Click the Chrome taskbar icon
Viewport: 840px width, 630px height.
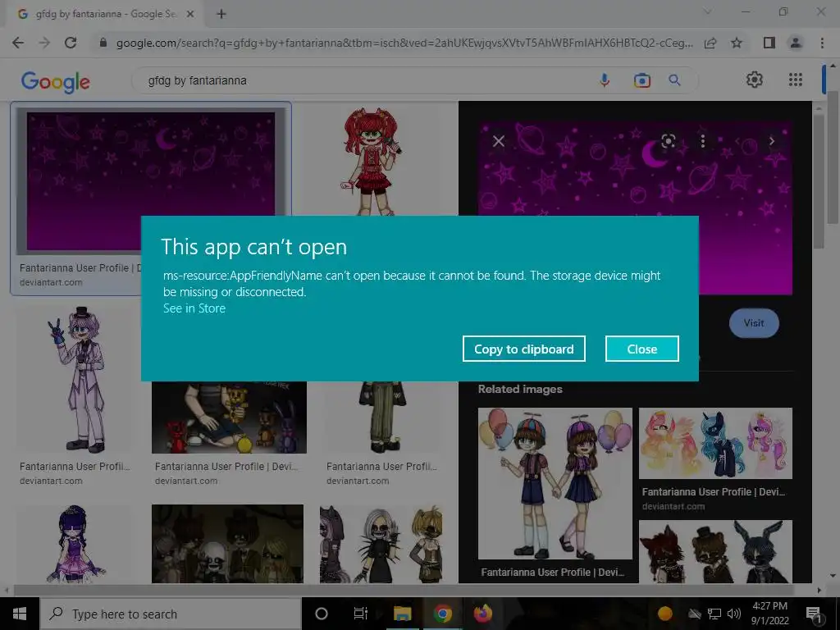[442, 614]
